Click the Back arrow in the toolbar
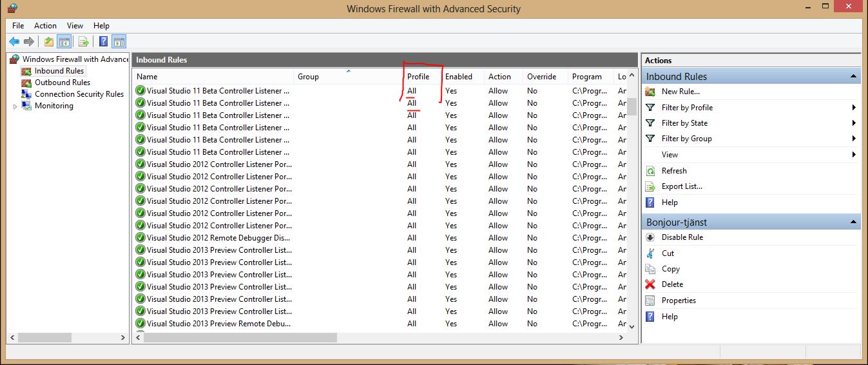The width and height of the screenshot is (868, 365). pos(14,42)
